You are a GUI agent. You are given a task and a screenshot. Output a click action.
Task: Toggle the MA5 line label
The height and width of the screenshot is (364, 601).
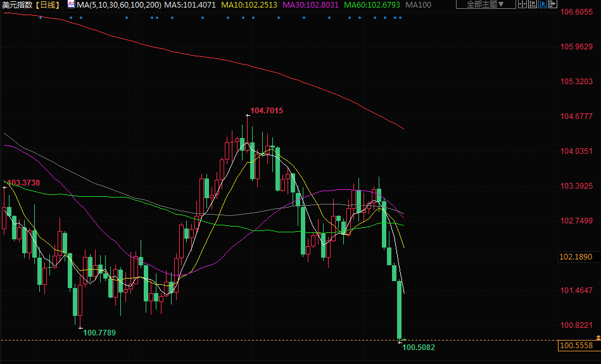tap(190, 5)
